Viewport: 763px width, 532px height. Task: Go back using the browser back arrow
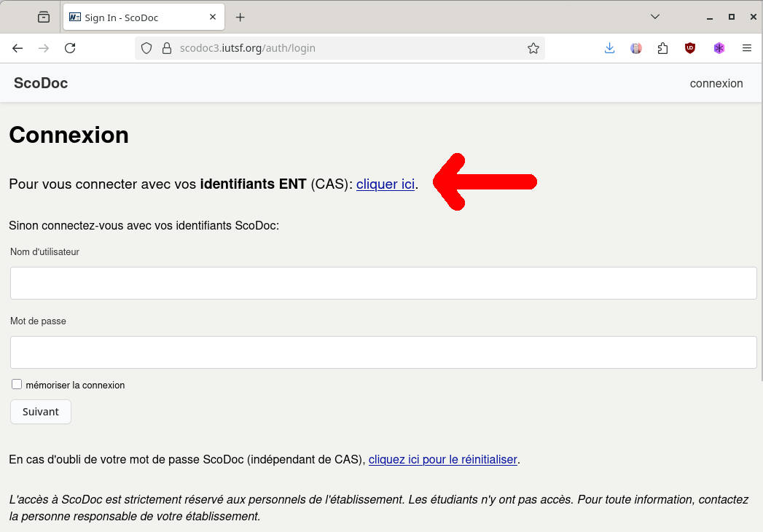coord(17,48)
